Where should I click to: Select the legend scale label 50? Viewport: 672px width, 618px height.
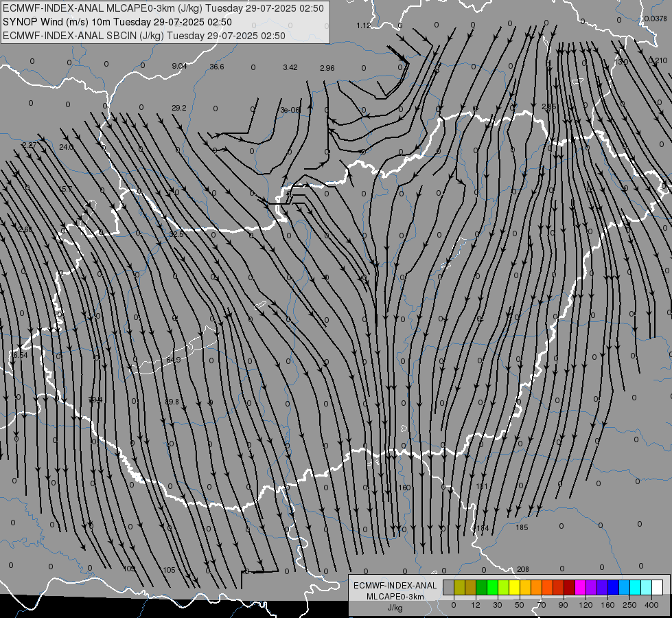(520, 605)
